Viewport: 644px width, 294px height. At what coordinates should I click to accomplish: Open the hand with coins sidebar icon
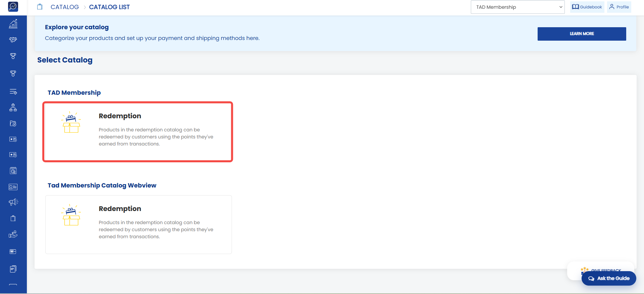13,234
